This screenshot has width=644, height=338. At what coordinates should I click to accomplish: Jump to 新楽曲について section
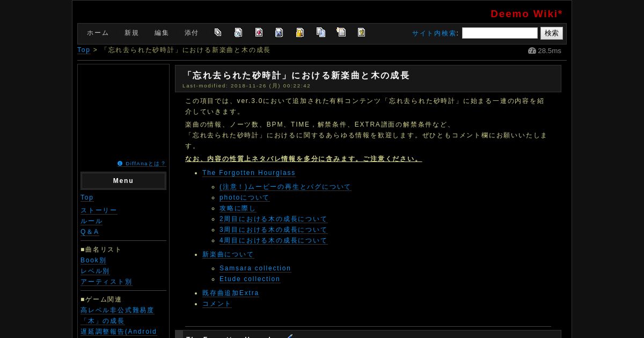pyautogui.click(x=228, y=254)
